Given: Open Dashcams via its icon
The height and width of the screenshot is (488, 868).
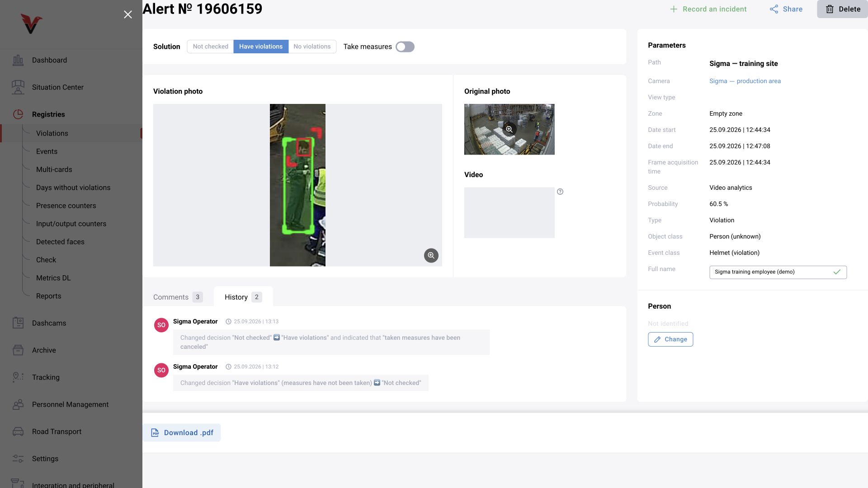Looking at the screenshot, I should click(x=18, y=323).
